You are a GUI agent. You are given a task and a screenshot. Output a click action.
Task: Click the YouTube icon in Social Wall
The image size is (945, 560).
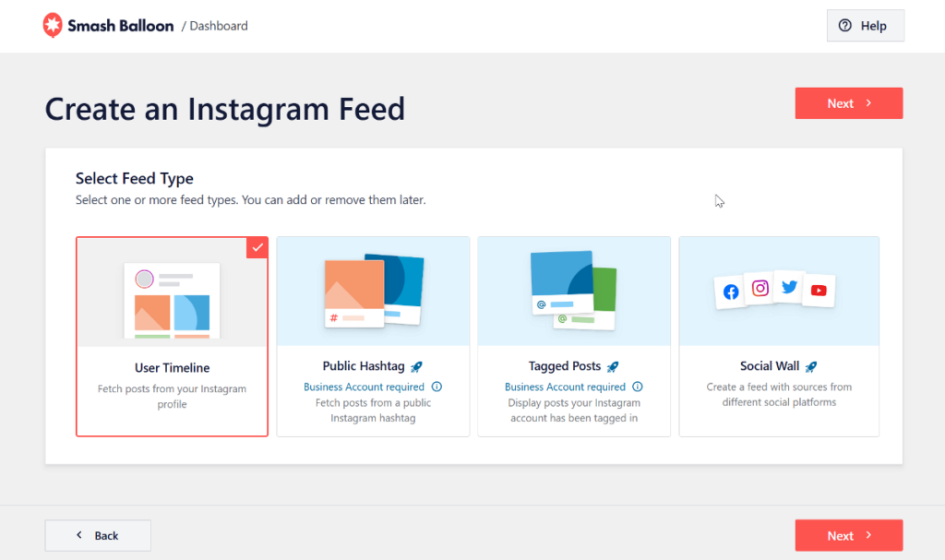pyautogui.click(x=819, y=291)
